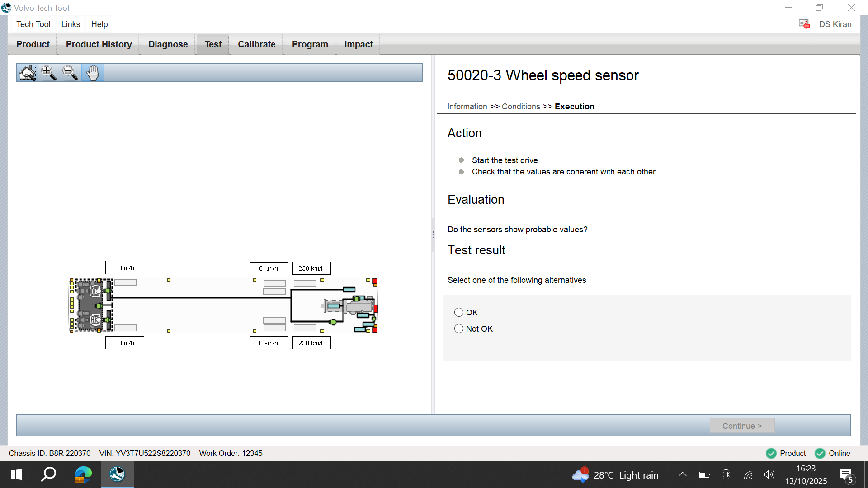
Task: Click the DS Kiran user name
Action: (x=835, y=24)
